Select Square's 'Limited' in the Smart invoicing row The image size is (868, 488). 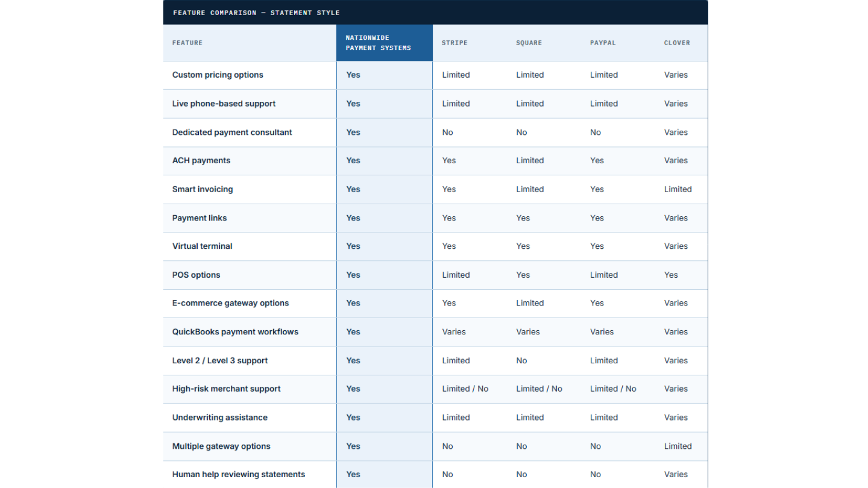click(530, 189)
